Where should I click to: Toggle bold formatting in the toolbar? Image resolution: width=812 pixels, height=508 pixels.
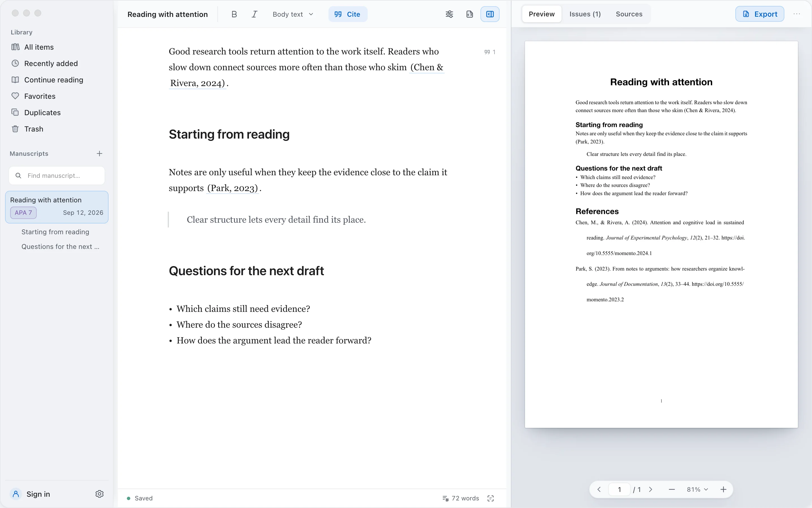[234, 14]
